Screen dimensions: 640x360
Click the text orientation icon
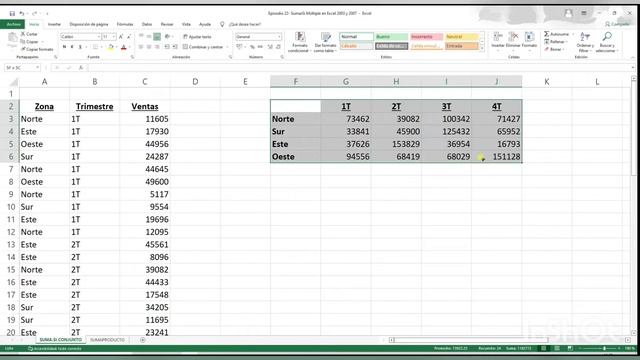[x=167, y=37]
